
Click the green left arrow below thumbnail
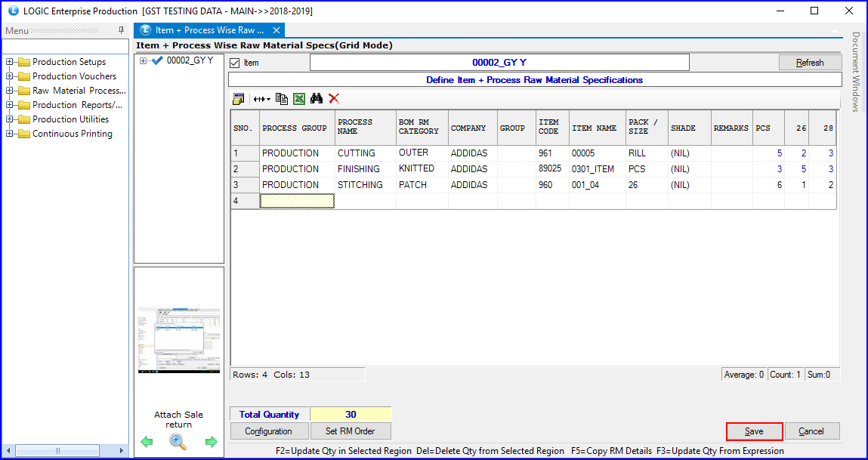click(x=147, y=442)
